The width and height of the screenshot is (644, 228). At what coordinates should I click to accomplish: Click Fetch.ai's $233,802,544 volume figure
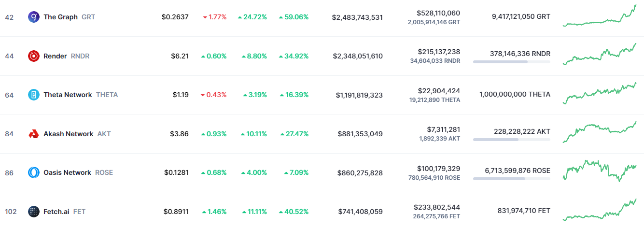click(x=436, y=207)
